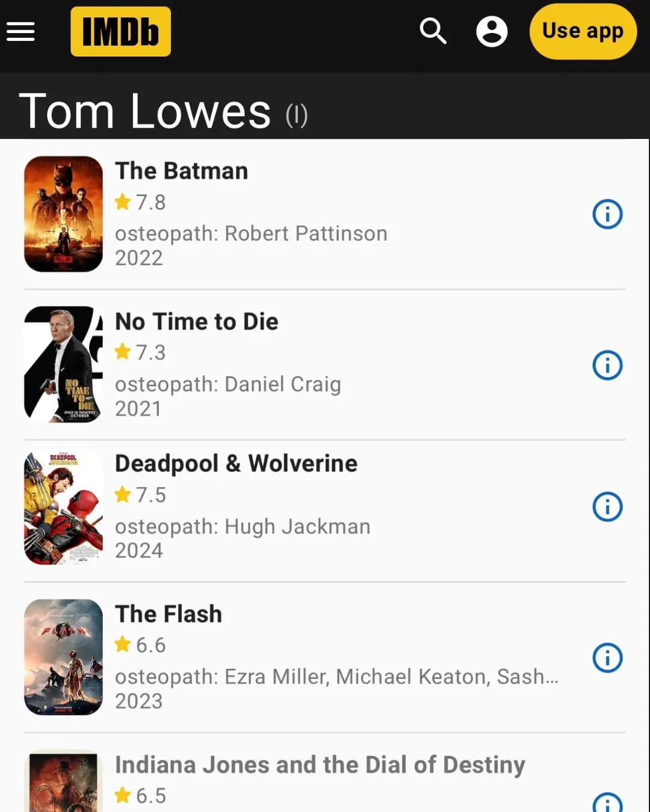This screenshot has width=650, height=812.
Task: Open No Time to Die title
Action: (196, 322)
